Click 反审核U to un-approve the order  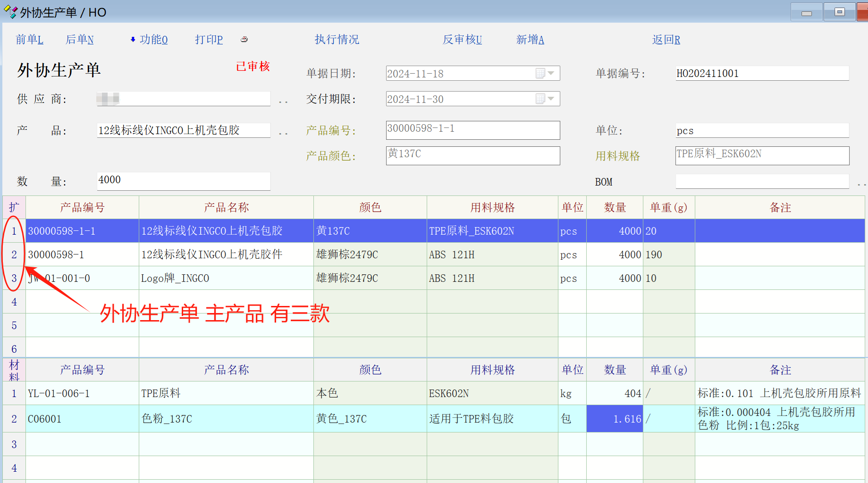[x=462, y=40]
